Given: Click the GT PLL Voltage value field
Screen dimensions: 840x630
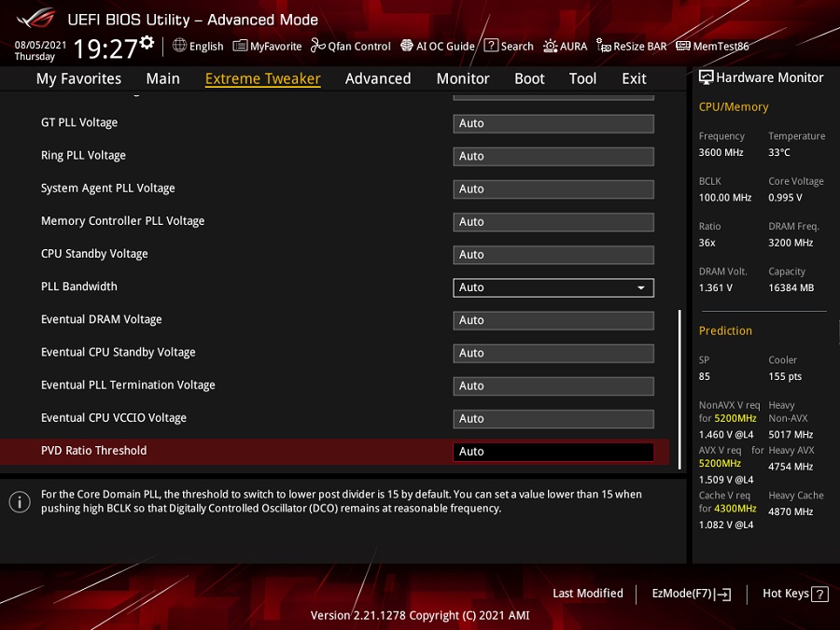Looking at the screenshot, I should pos(553,124).
